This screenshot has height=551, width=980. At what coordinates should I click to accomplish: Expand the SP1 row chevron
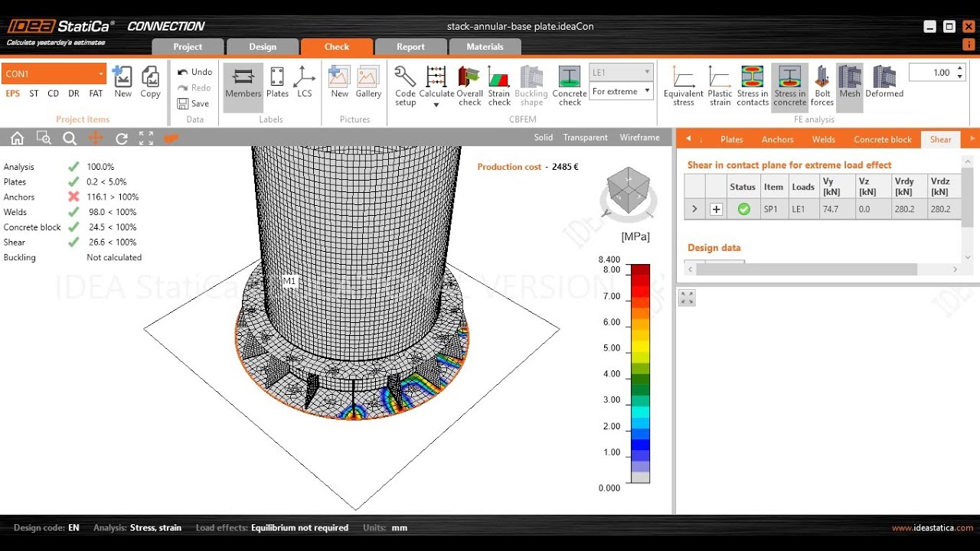tap(694, 209)
